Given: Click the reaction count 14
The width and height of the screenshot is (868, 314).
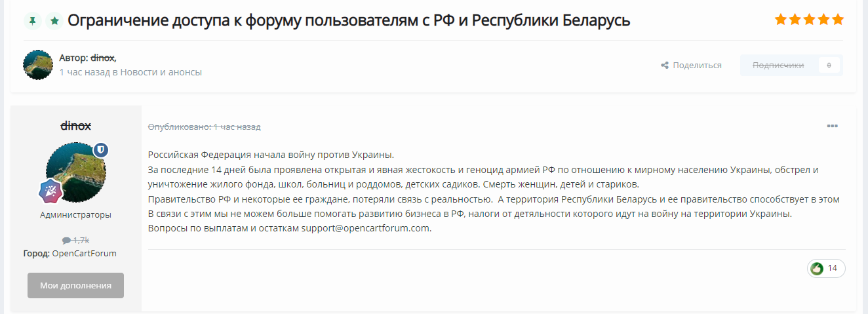Looking at the screenshot, I should pos(833,268).
